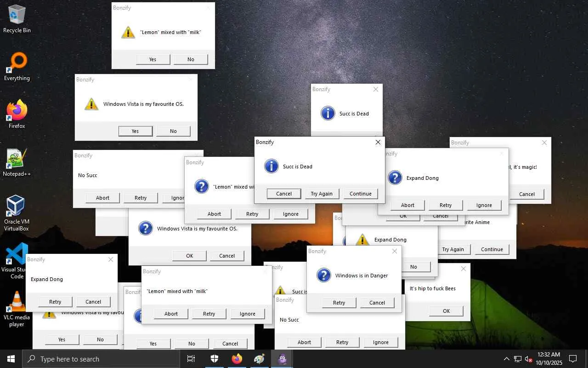Click the question icon in Windows is in Danger dialog
This screenshot has height=368, width=588.
(324, 275)
